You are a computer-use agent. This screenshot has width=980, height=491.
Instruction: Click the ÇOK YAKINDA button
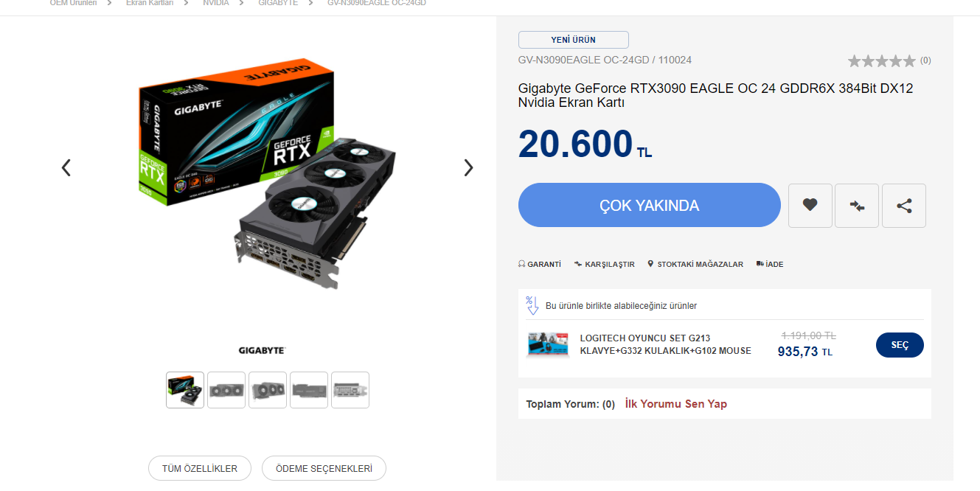[x=649, y=205]
